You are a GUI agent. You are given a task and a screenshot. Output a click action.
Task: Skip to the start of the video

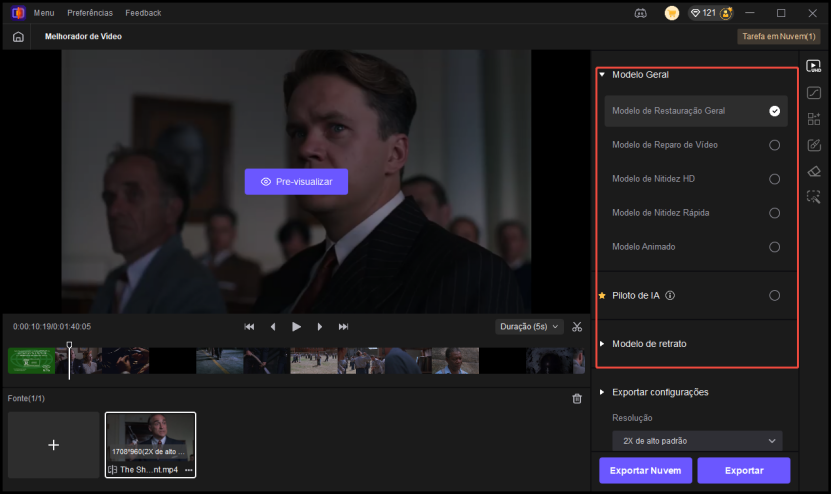point(249,327)
